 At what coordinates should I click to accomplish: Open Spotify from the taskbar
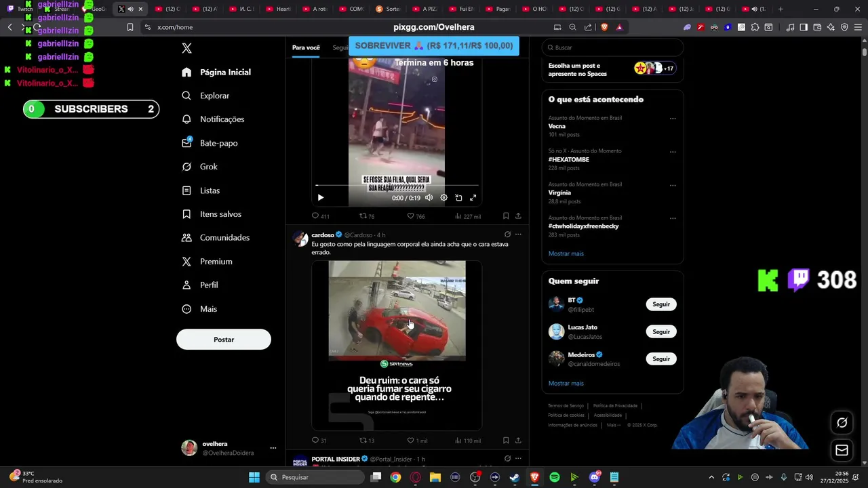click(x=555, y=477)
